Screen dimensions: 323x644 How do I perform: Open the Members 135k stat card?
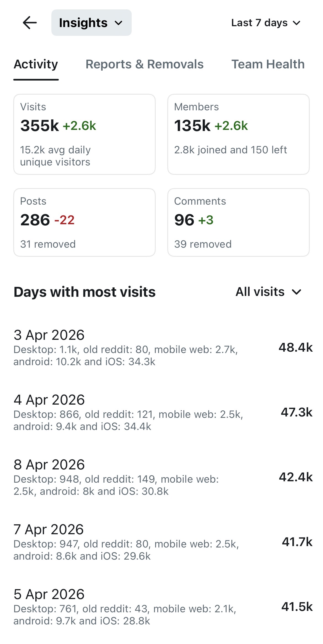(x=238, y=134)
